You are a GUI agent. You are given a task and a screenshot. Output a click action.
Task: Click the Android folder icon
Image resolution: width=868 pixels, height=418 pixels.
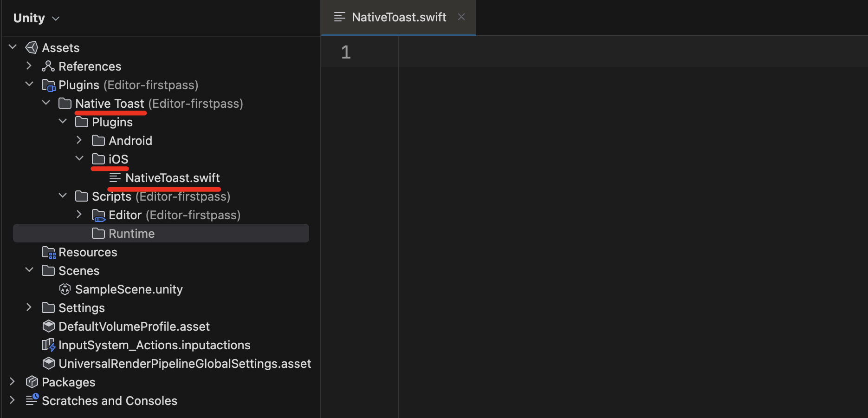[98, 140]
